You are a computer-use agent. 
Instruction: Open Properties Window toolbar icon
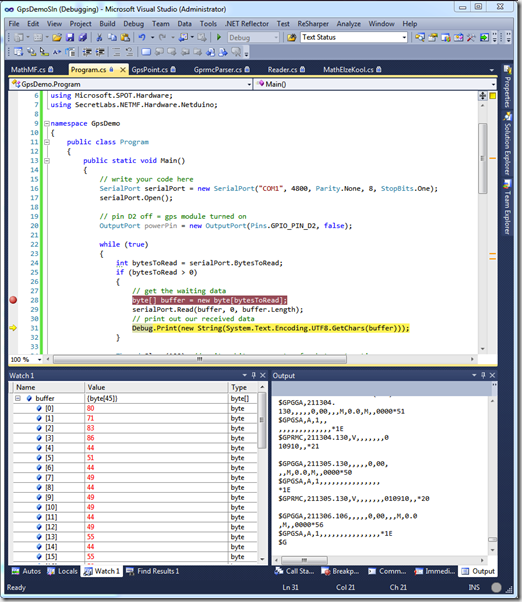[433, 37]
